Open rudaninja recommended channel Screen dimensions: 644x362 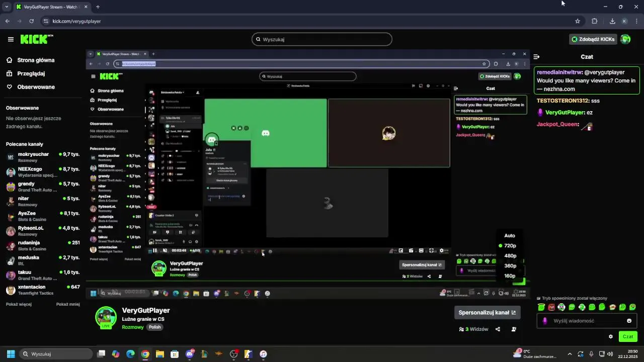[x=43, y=246]
